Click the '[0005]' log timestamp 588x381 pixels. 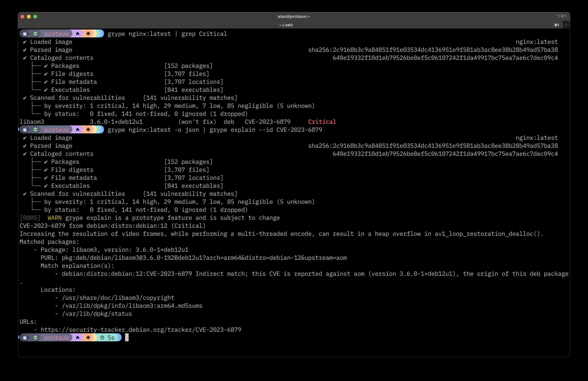pyautogui.click(x=30, y=218)
